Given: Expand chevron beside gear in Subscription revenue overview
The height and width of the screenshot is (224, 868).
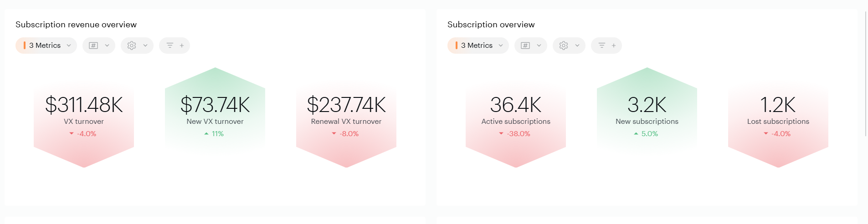Looking at the screenshot, I should 145,46.
